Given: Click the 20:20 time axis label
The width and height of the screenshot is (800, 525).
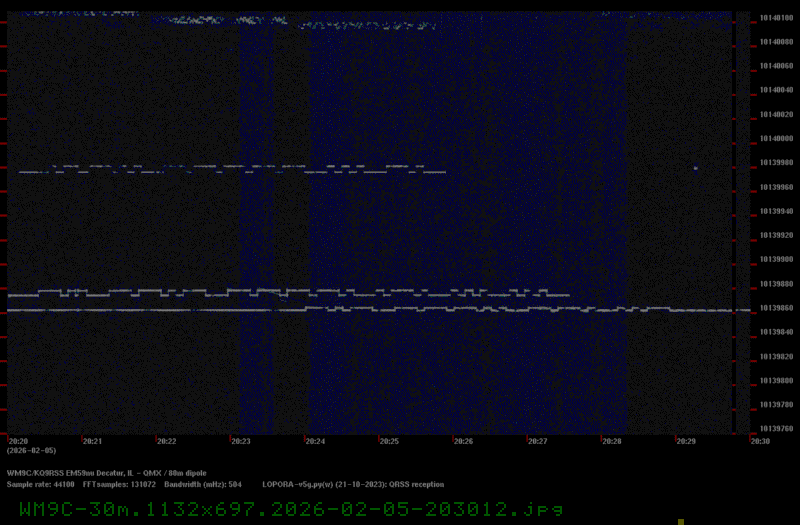Looking at the screenshot, I should (x=18, y=441).
